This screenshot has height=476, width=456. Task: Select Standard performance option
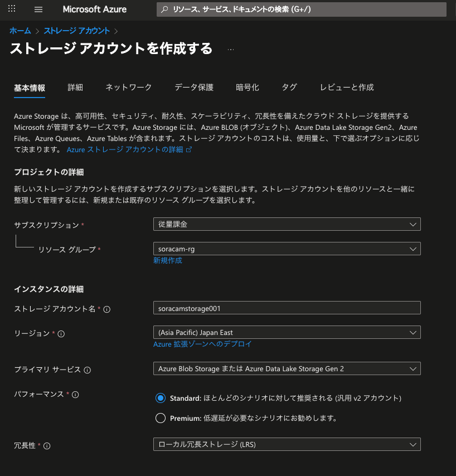[161, 398]
